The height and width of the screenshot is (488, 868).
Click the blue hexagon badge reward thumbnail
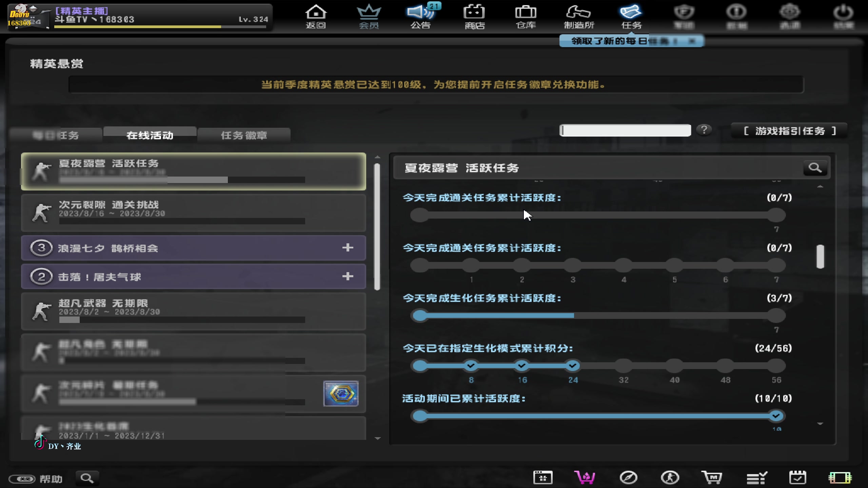[341, 393]
